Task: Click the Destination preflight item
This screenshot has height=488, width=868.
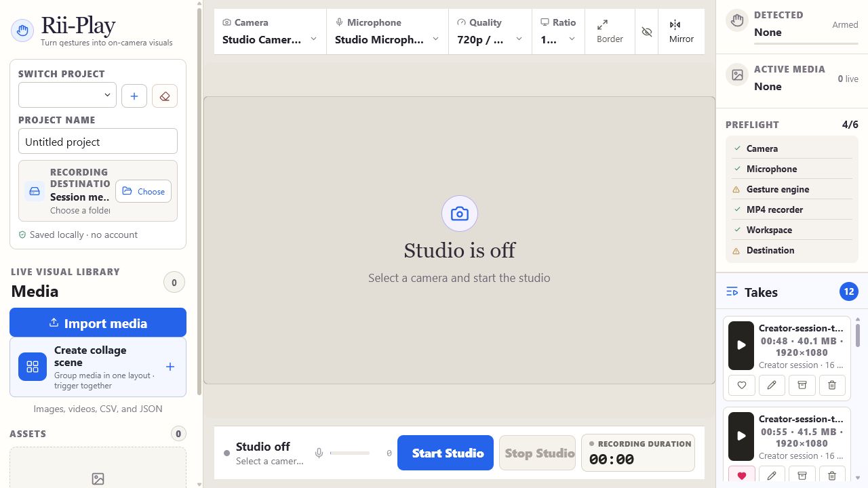Action: point(792,250)
